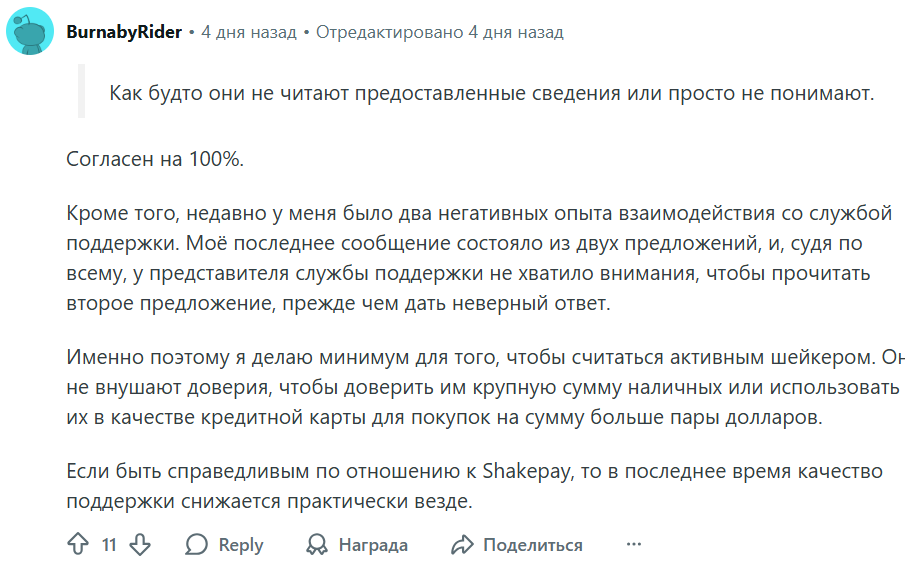Open the comment overflow menu via the three dots
The width and height of the screenshot is (905, 582).
click(x=632, y=545)
